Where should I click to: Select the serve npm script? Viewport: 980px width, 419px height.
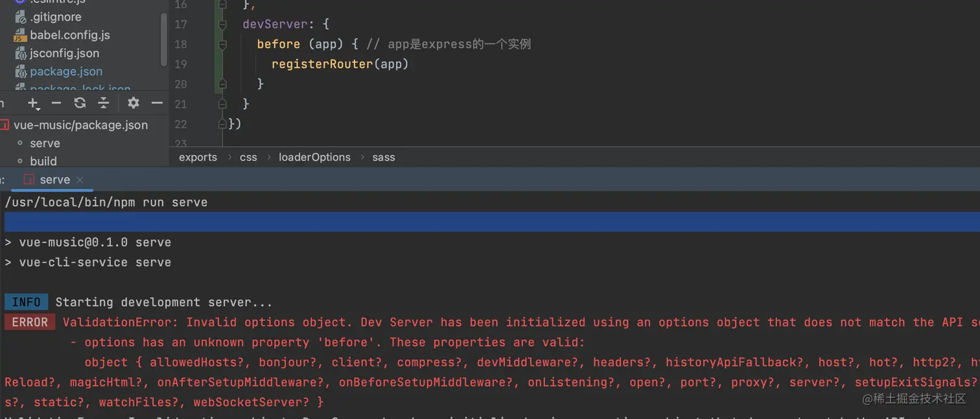click(45, 143)
